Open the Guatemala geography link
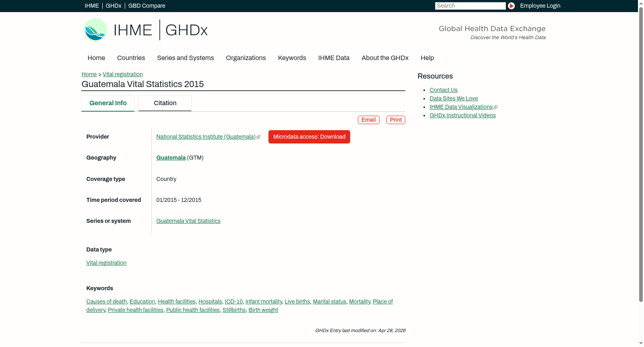 [x=171, y=158]
